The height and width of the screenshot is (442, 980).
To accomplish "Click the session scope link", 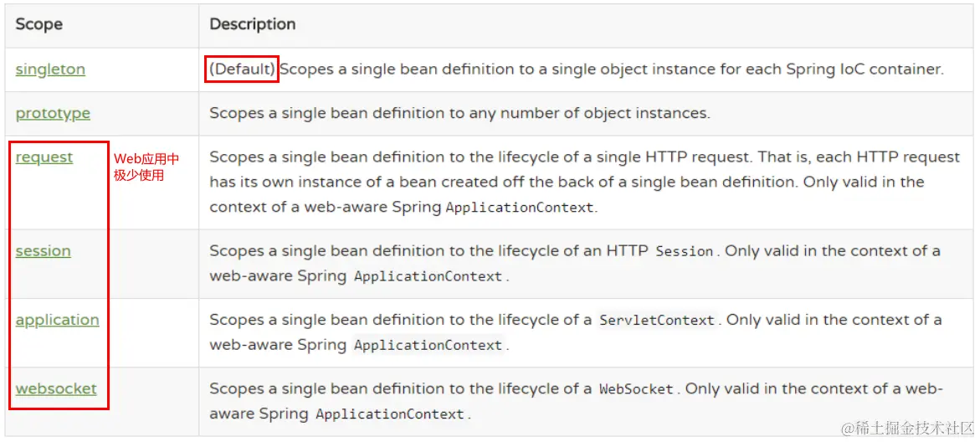I will (x=43, y=251).
